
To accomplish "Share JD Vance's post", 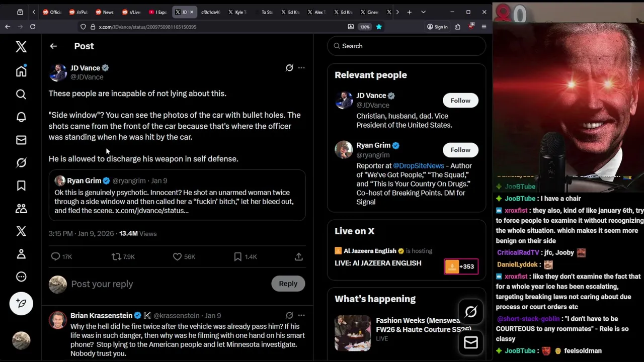I will point(299,256).
